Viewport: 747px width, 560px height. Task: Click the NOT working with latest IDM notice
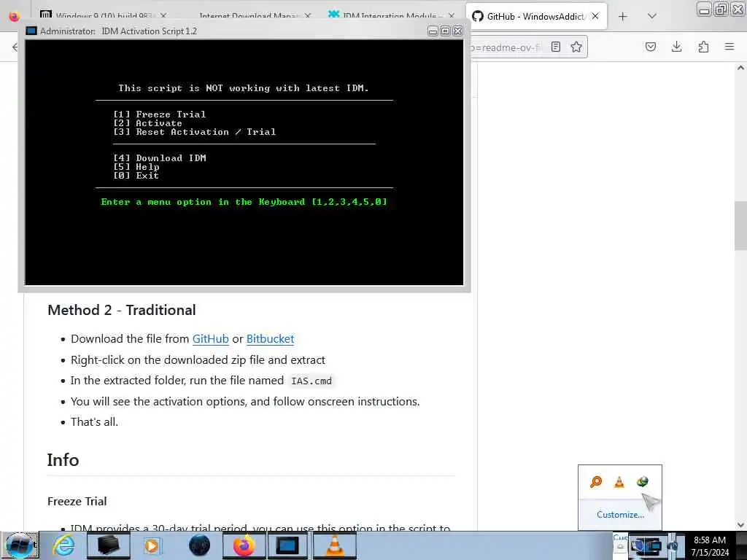tap(244, 88)
